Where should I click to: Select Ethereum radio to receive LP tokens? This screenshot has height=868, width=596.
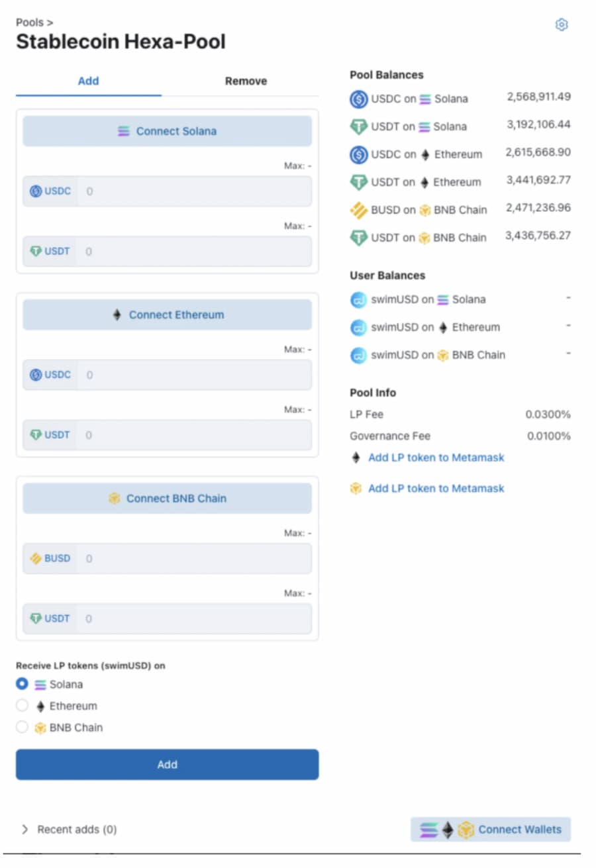[x=23, y=706]
